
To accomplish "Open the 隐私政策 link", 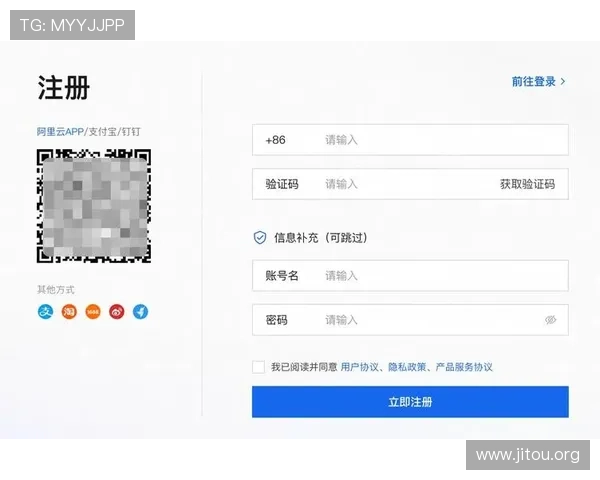I will [407, 367].
